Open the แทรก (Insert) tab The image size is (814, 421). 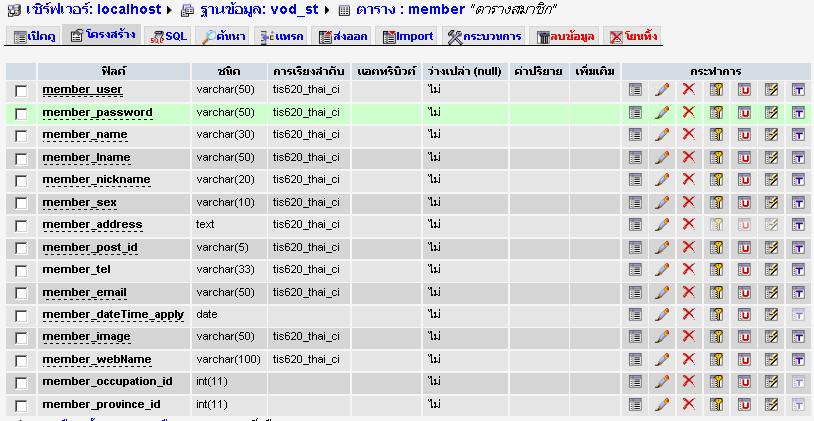pos(282,36)
